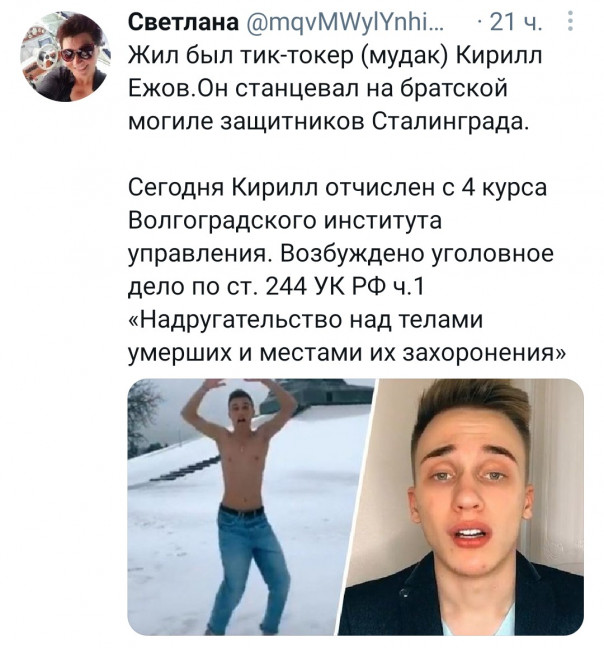Tap the text 'дело по ст. 244 УК РФ ч.1'
Viewport: 604px width, 648px height.
[x=276, y=286]
